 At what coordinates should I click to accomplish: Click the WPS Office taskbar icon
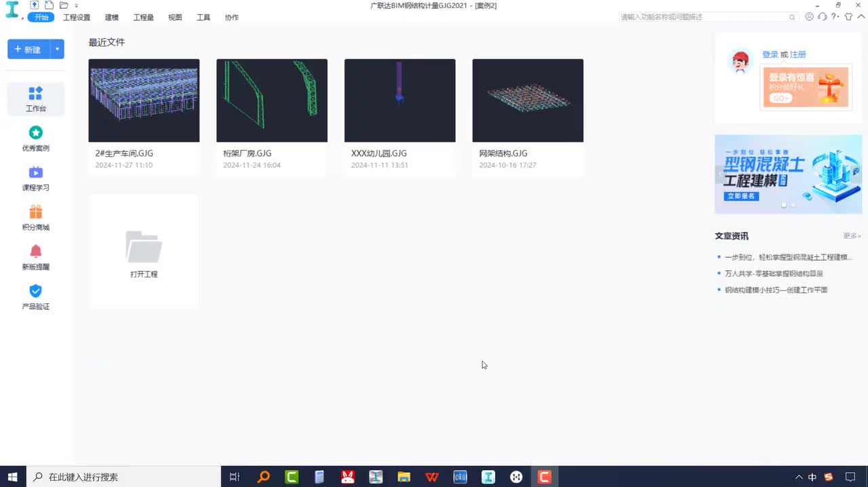coord(432,477)
